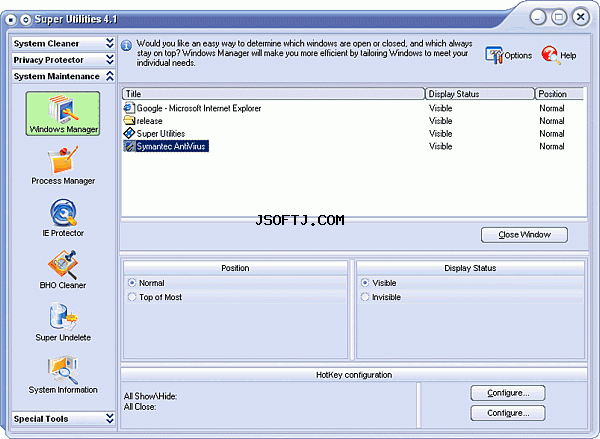
Task: Click the Close Window button
Action: [524, 235]
